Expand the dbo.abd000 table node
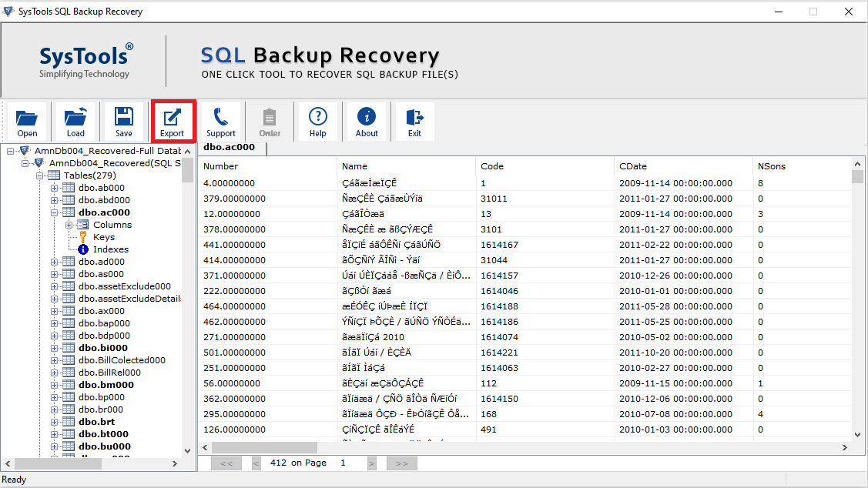868x488 pixels. (x=54, y=200)
